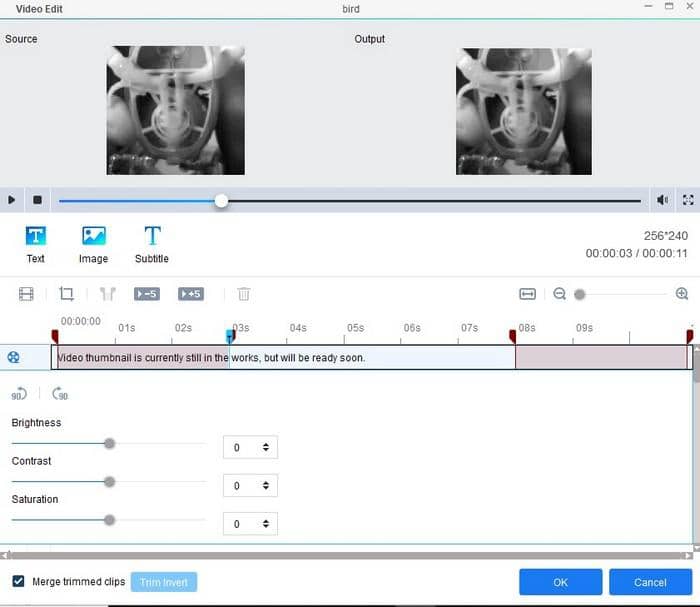Zoom in the timeline
700x607 pixels.
682,294
